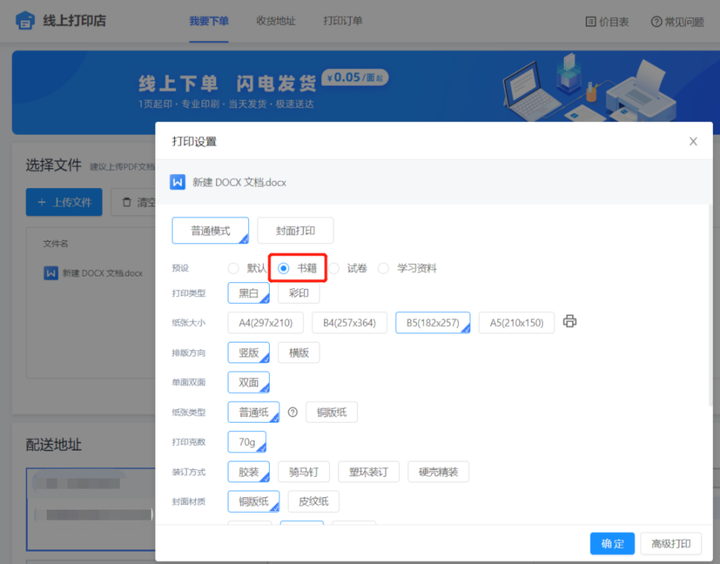Pick B4(257x364) paper size
720x564 pixels.
pyautogui.click(x=349, y=323)
